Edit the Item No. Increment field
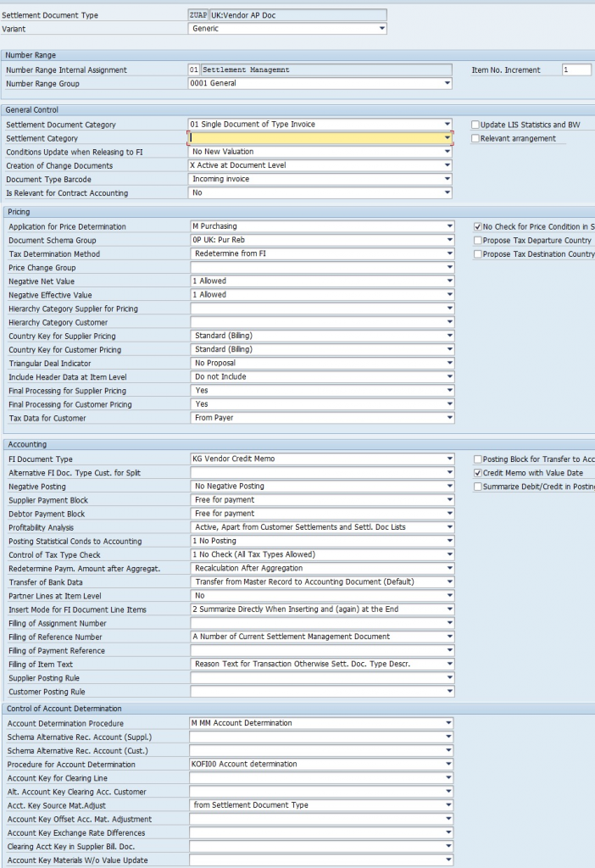 point(576,70)
